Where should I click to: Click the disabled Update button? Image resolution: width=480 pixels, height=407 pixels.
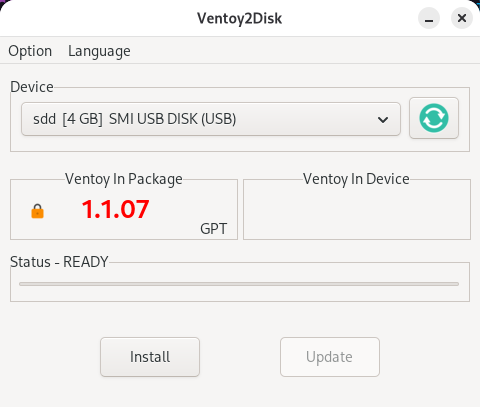coord(330,357)
